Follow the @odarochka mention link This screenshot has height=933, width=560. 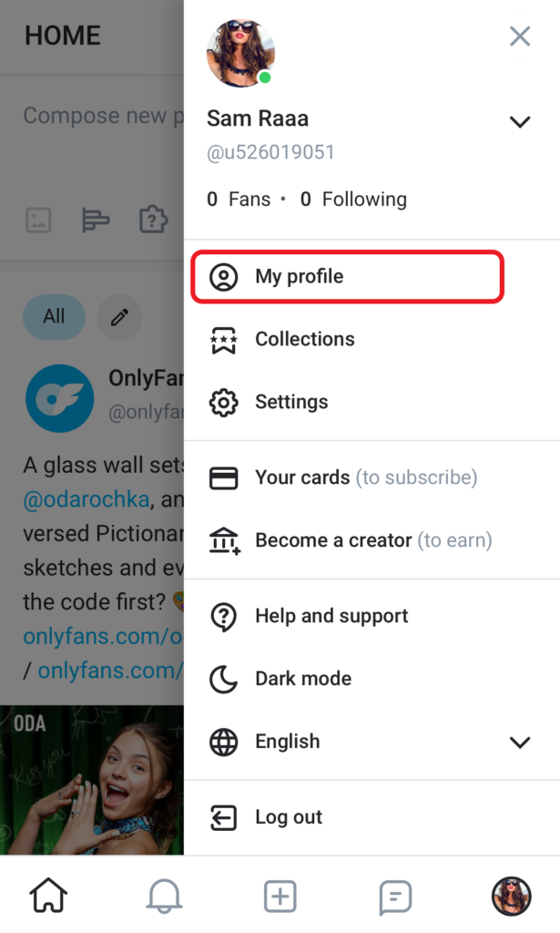(69, 499)
